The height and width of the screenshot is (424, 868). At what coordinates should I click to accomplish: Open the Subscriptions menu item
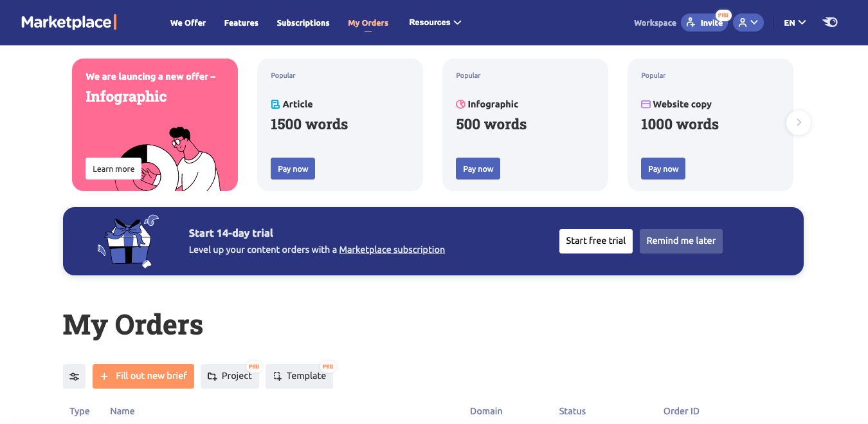[x=303, y=23]
